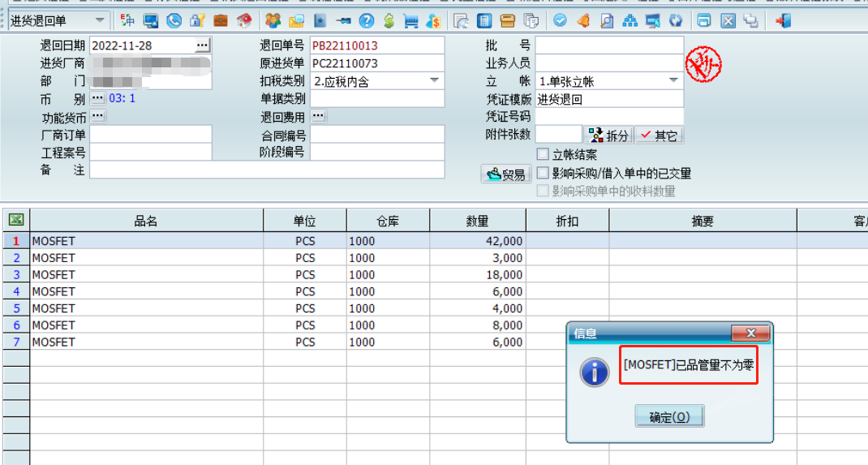Click the 备注 input field
868x465 pixels.
[267, 170]
